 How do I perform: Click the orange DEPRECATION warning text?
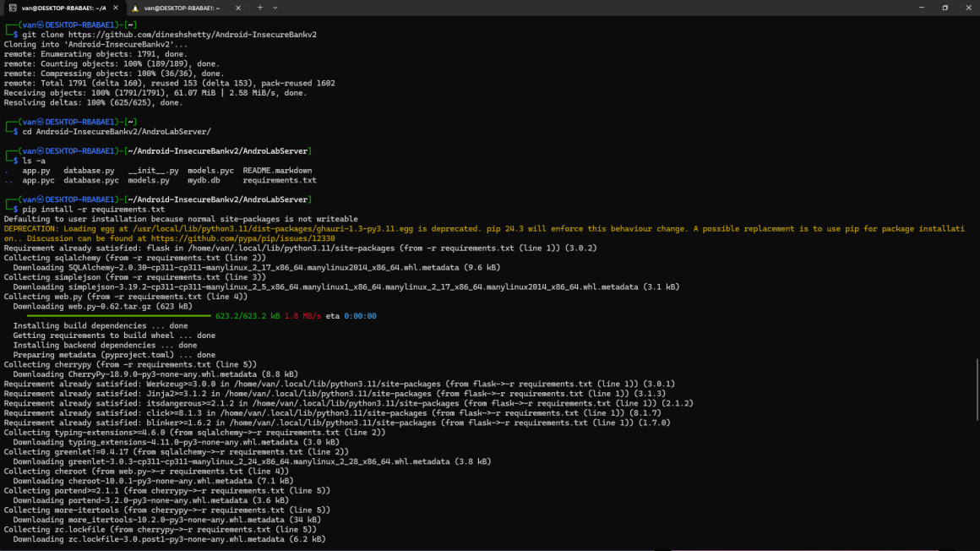[x=484, y=233]
